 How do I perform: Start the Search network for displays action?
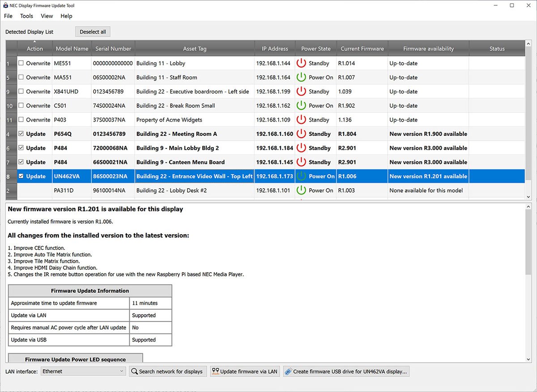coord(168,371)
